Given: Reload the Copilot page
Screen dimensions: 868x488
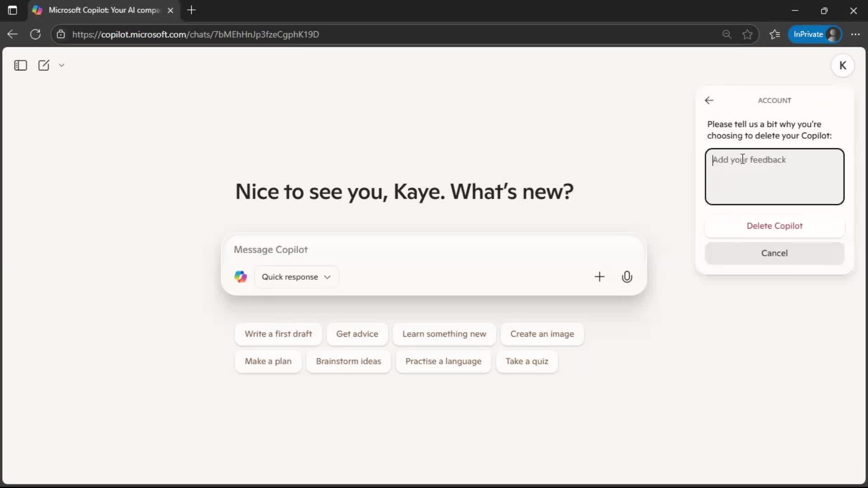Looking at the screenshot, I should click(35, 34).
